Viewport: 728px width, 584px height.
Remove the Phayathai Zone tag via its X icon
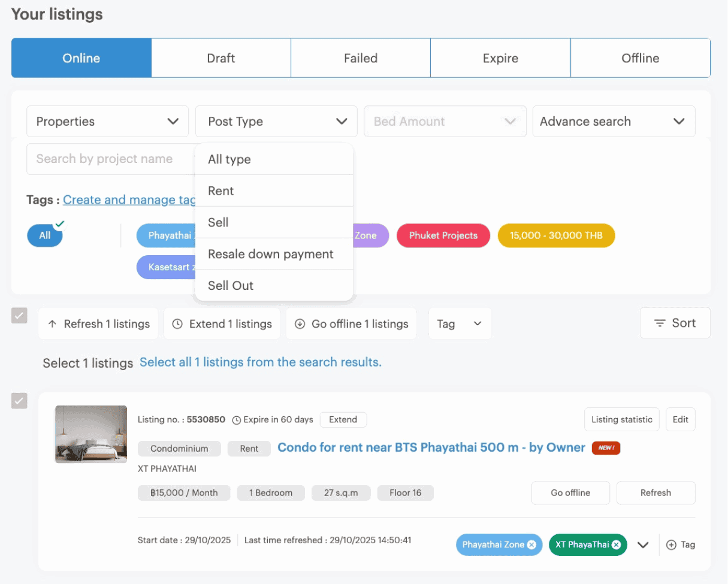click(531, 544)
